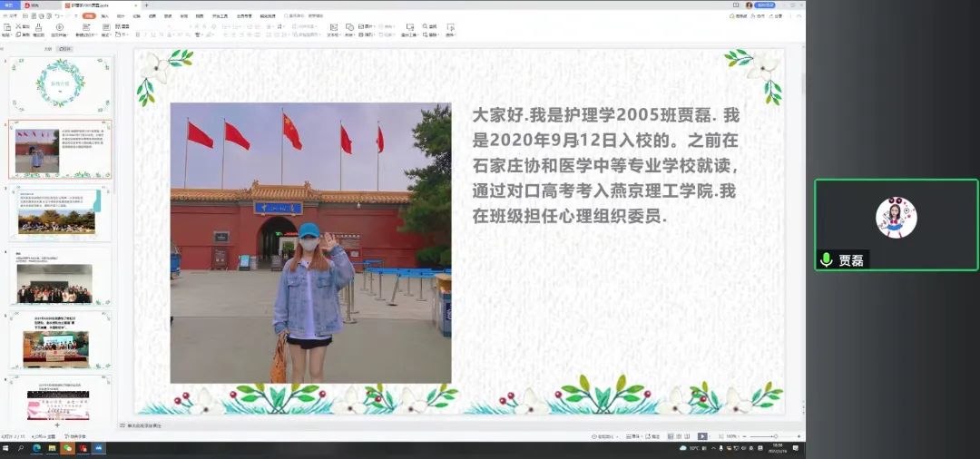Open the Windows Start menu

(6, 448)
